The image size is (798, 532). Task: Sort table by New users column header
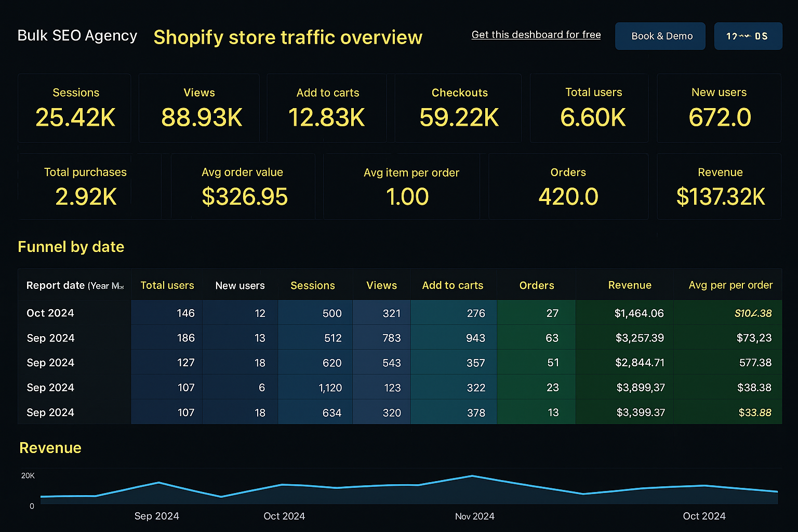coord(240,285)
